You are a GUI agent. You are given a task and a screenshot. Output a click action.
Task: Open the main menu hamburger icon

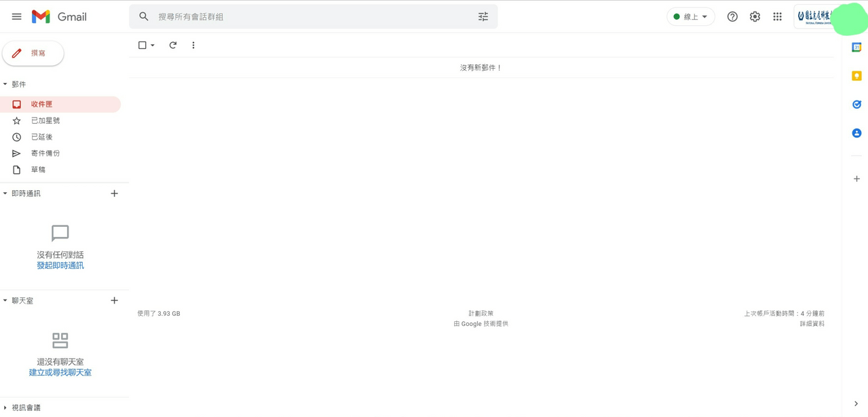[x=16, y=16]
